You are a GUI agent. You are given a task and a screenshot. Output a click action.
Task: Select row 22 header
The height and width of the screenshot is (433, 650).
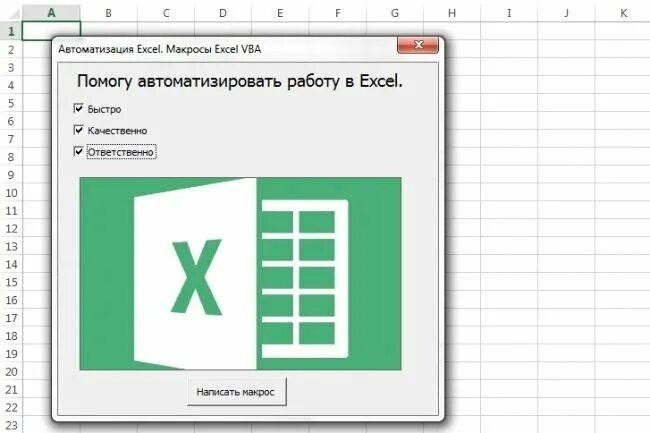click(11, 407)
